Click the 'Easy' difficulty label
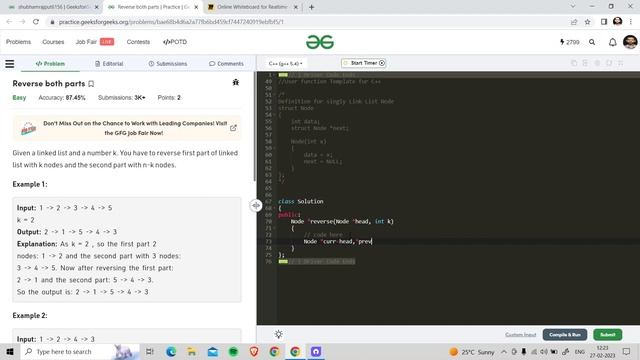The width and height of the screenshot is (640, 360). pos(19,98)
